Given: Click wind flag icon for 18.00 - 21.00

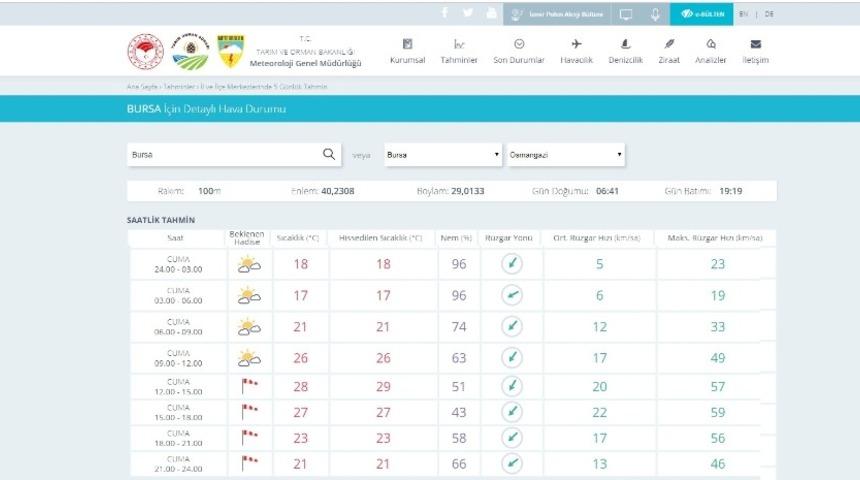Looking at the screenshot, I should pos(249,437).
